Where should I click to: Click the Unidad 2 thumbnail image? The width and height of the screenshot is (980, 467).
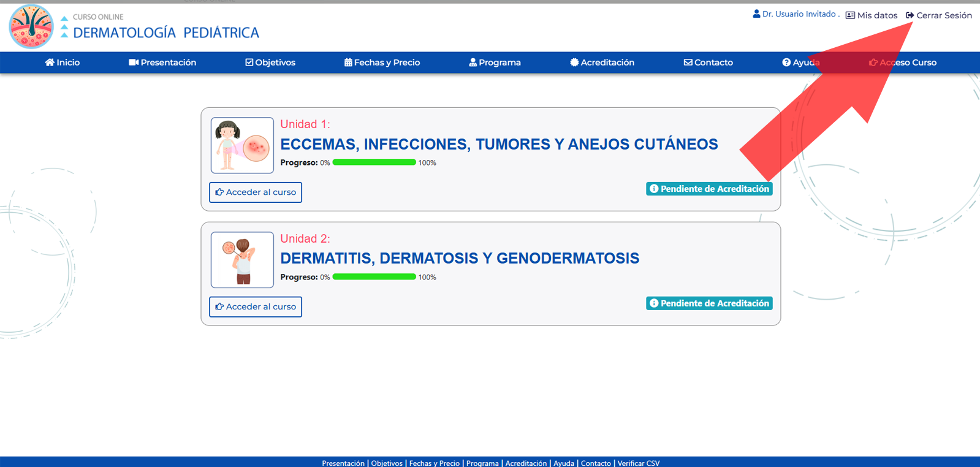coord(242,260)
